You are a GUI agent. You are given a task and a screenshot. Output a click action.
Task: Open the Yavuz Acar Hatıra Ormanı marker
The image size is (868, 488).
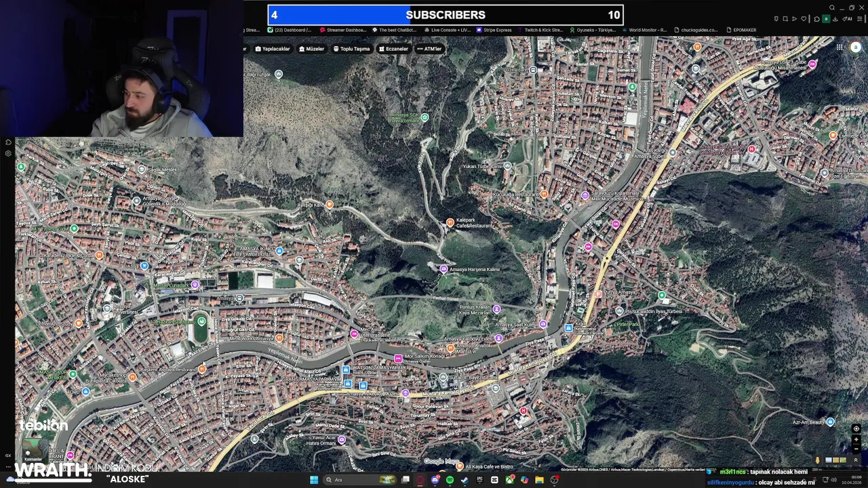point(342,440)
